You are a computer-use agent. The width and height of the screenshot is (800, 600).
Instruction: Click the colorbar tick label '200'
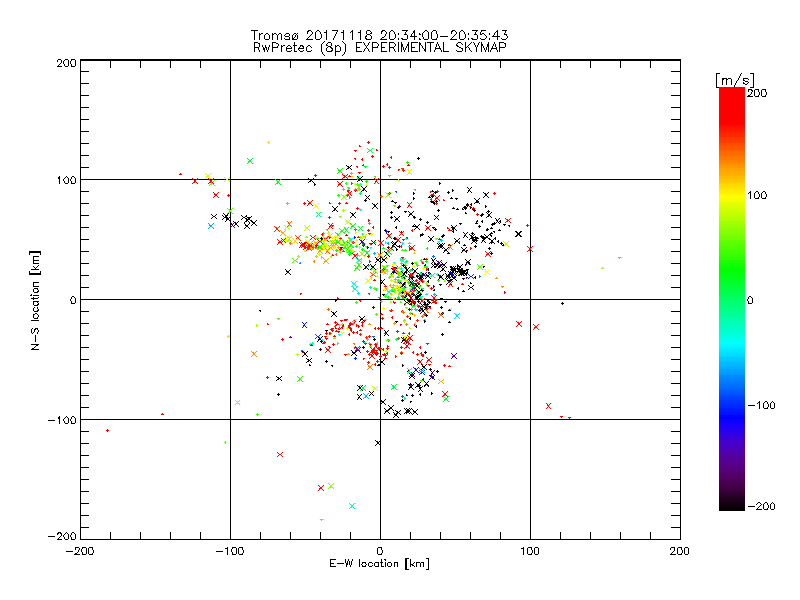[x=757, y=93]
